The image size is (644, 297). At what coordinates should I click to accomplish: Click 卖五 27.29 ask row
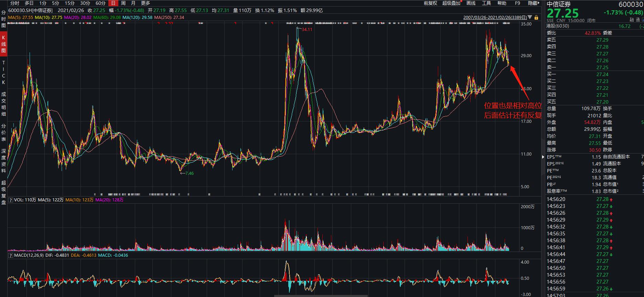pyautogui.click(x=594, y=40)
